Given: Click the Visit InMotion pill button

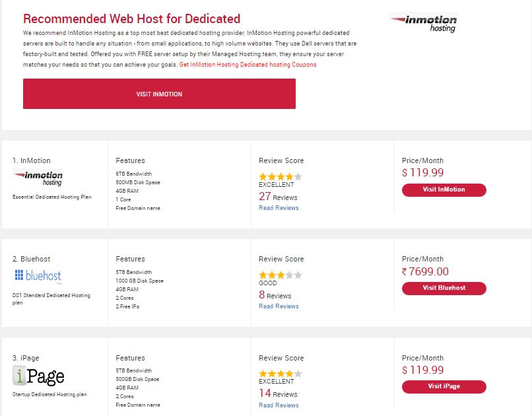Looking at the screenshot, I should coord(444,190).
